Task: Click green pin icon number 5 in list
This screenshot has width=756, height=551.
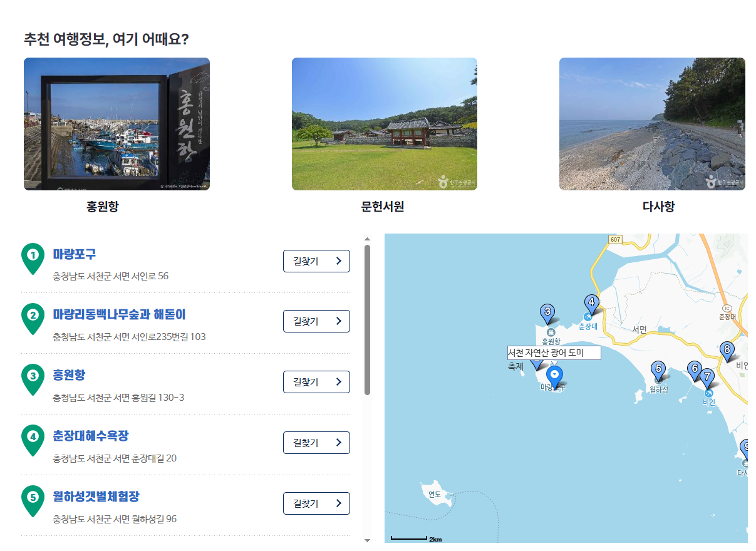Action: coord(33,501)
